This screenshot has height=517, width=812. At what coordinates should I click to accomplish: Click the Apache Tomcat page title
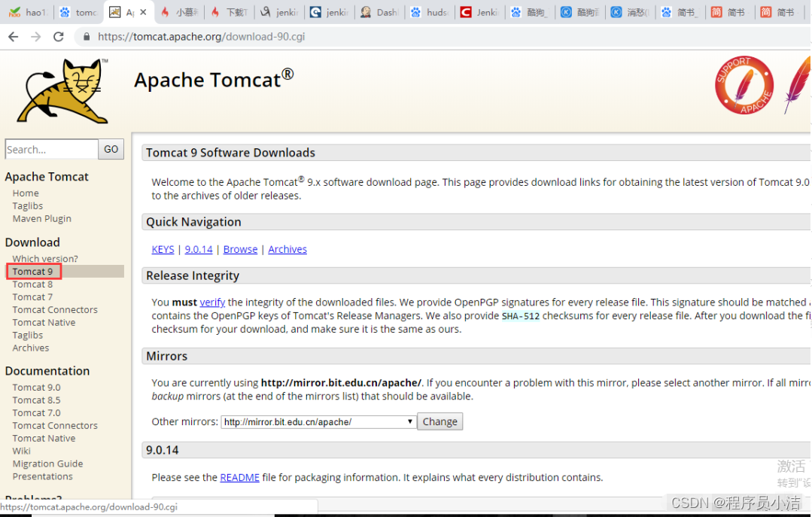[214, 79]
